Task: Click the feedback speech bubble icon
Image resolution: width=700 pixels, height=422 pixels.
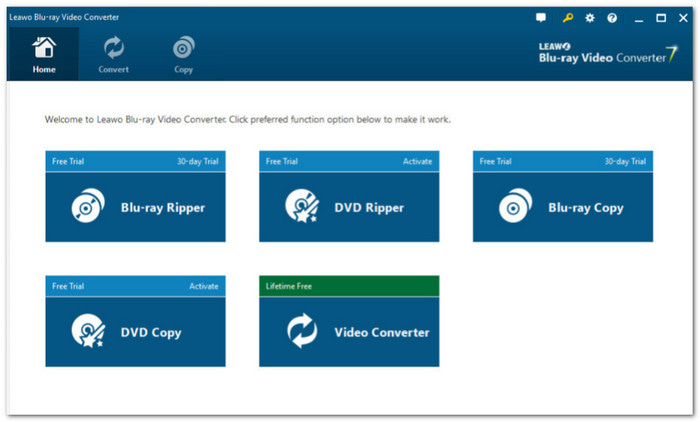Action: click(541, 17)
